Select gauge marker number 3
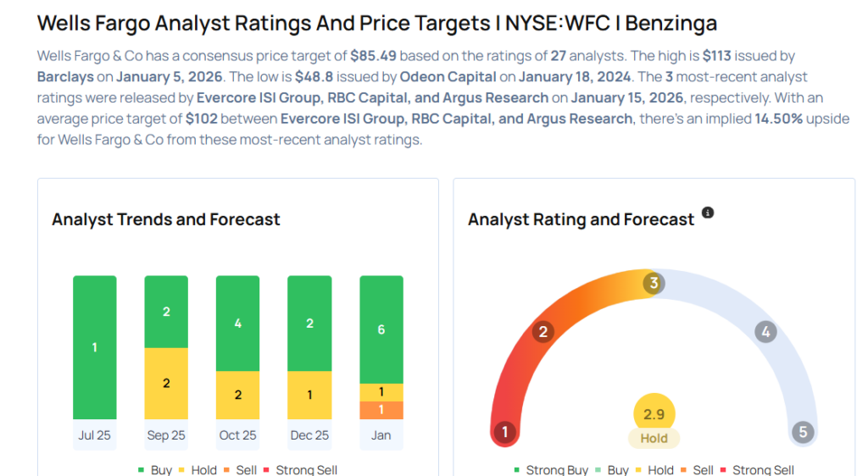The height and width of the screenshot is (476, 868). [x=652, y=284]
